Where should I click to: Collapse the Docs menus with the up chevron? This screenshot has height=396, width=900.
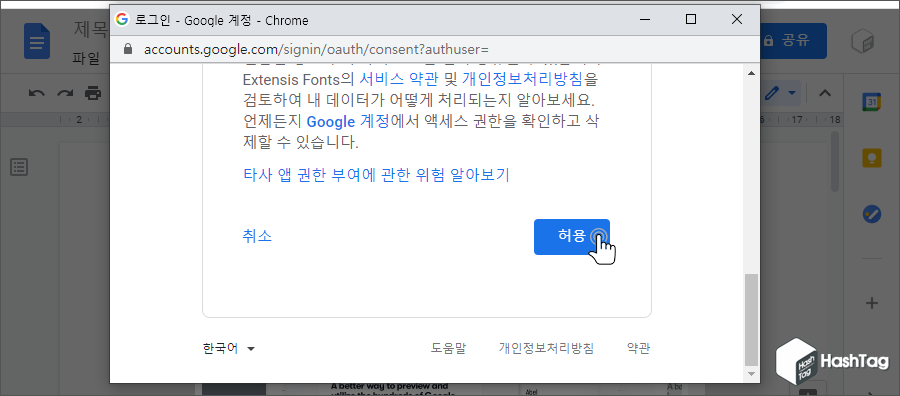tap(825, 92)
